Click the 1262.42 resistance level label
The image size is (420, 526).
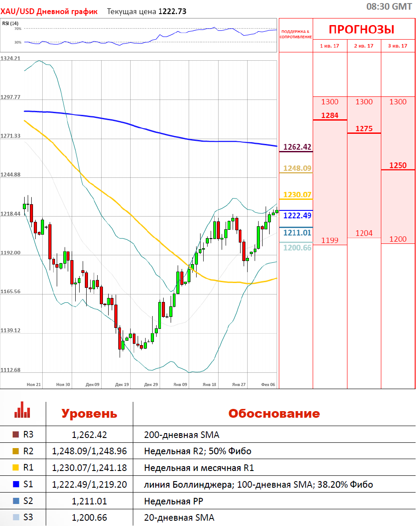(x=297, y=147)
